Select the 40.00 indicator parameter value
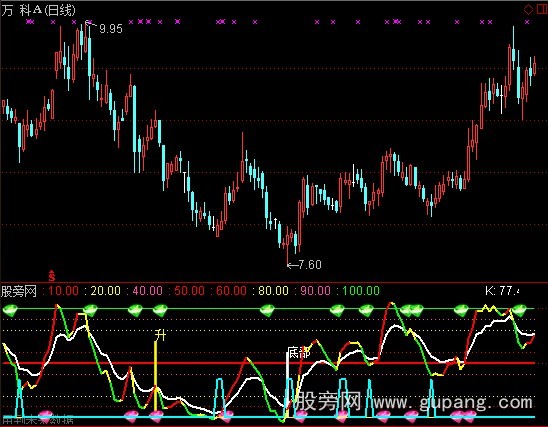This screenshot has height=427, width=548. pyautogui.click(x=147, y=291)
